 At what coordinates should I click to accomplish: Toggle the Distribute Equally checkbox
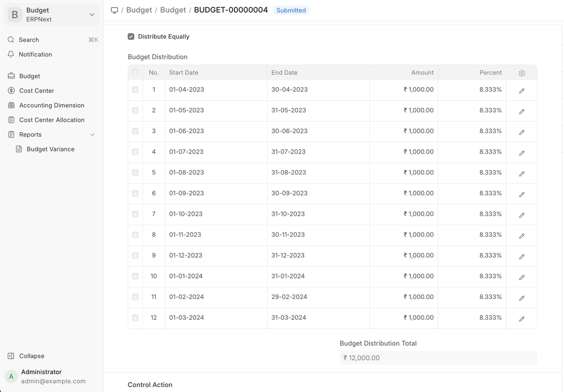[x=131, y=37]
